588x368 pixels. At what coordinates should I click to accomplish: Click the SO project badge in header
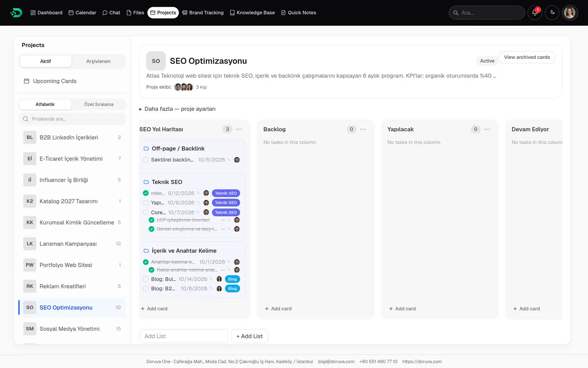tap(156, 61)
